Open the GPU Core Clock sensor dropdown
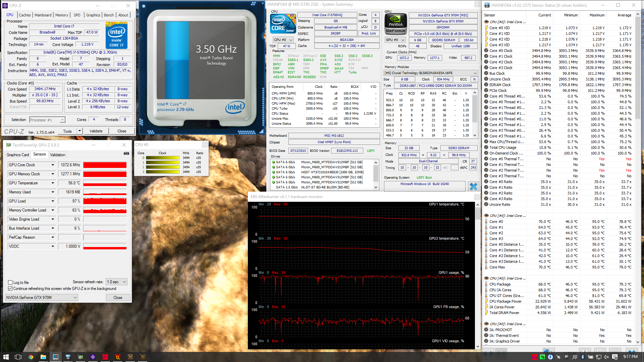The width and height of the screenshot is (644, 362). (53, 165)
